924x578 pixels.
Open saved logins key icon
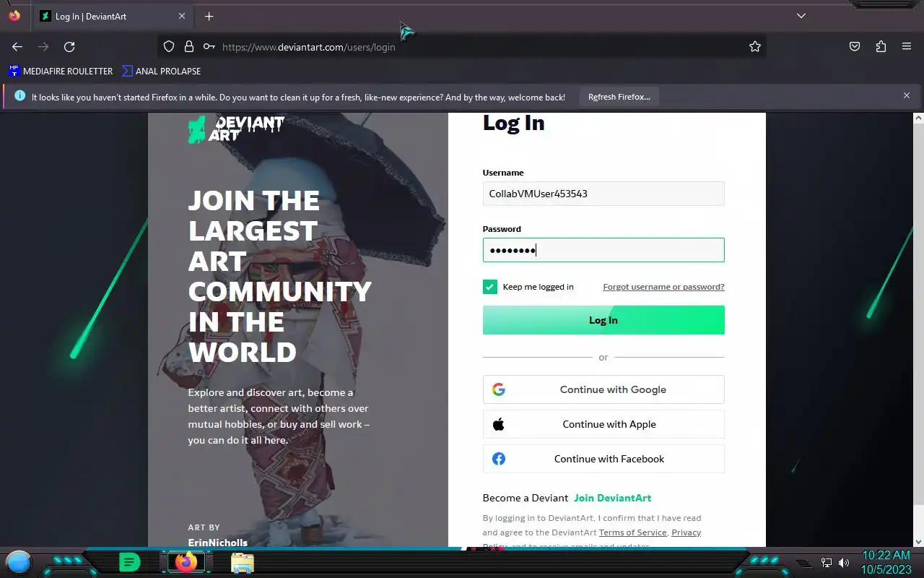[209, 46]
